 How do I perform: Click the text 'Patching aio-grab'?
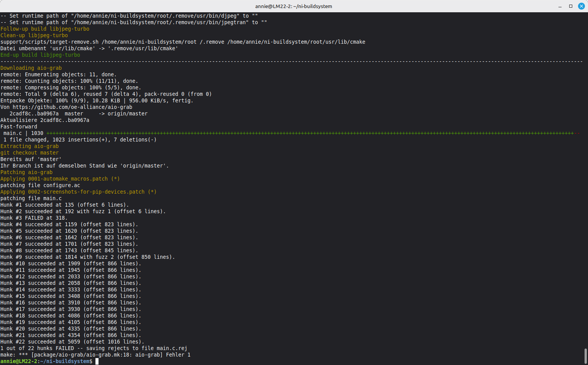pyautogui.click(x=26, y=172)
